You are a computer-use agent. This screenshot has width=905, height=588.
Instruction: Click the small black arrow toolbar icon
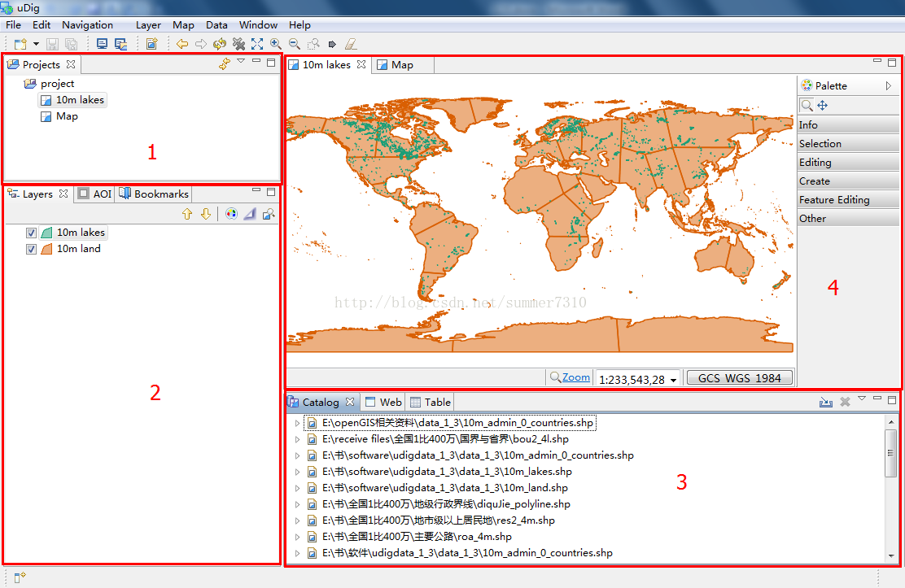coord(332,44)
